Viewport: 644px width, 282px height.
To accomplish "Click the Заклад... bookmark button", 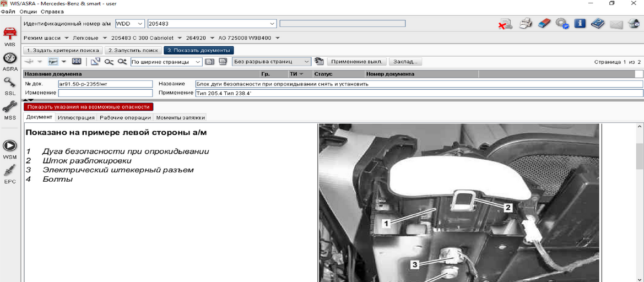I will point(405,62).
